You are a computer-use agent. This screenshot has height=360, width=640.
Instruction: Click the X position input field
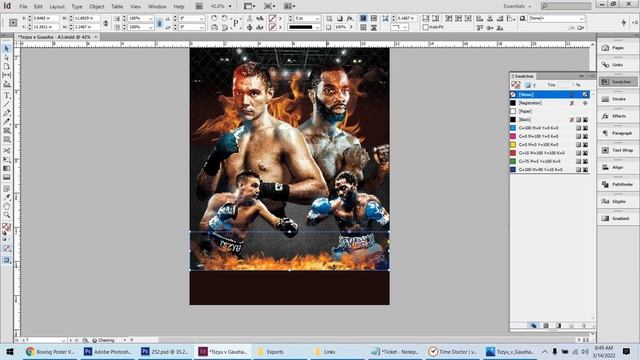(x=46, y=18)
